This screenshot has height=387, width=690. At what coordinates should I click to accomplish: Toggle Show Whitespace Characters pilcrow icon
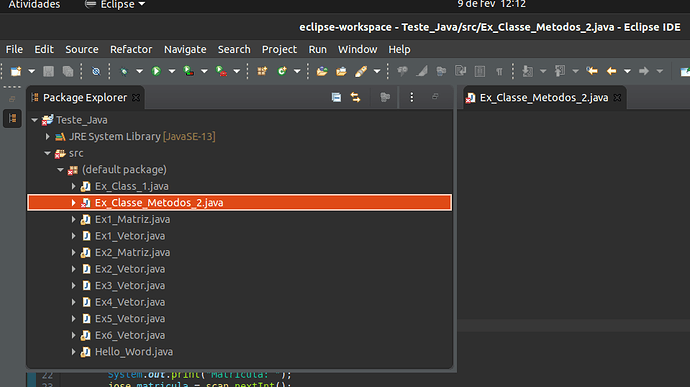(499, 71)
